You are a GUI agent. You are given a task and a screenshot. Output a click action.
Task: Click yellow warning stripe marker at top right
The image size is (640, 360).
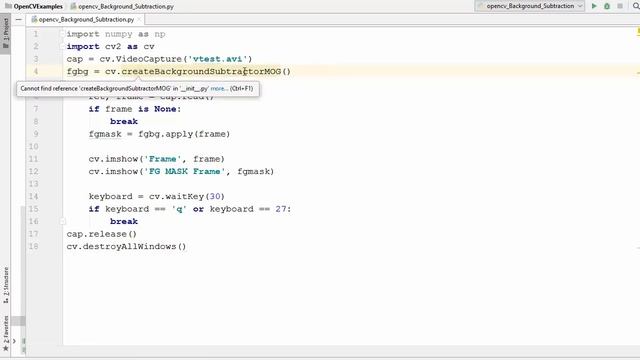[x=638, y=31]
